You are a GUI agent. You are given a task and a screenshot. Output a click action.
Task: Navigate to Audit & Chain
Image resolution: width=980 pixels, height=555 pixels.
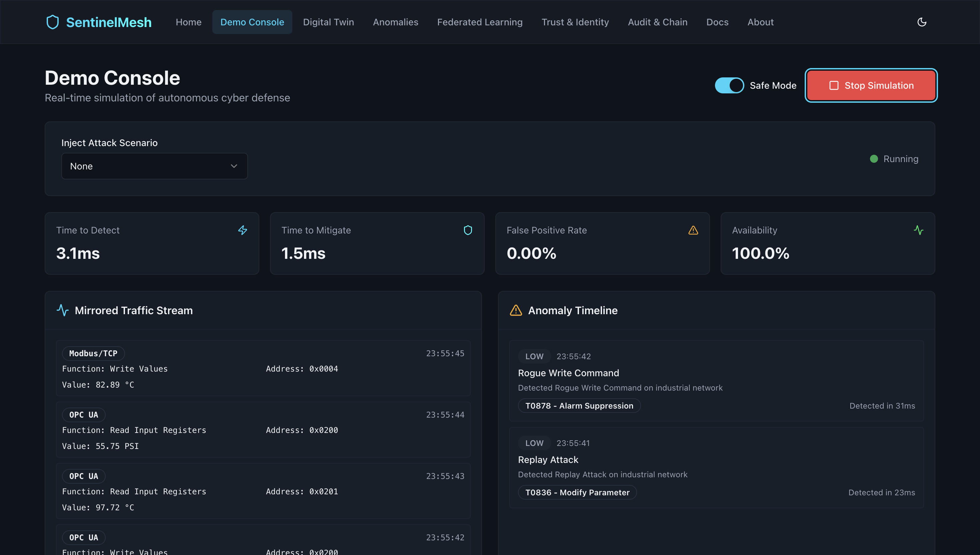[657, 22]
